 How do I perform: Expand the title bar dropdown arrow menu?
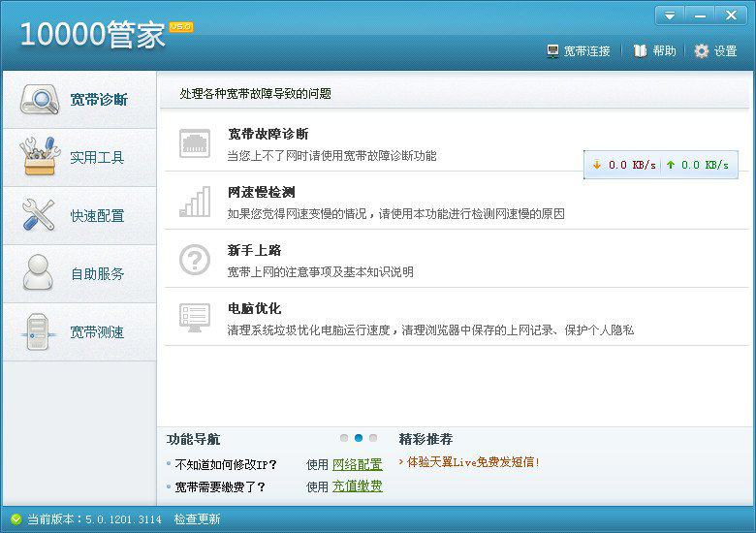[x=670, y=16]
